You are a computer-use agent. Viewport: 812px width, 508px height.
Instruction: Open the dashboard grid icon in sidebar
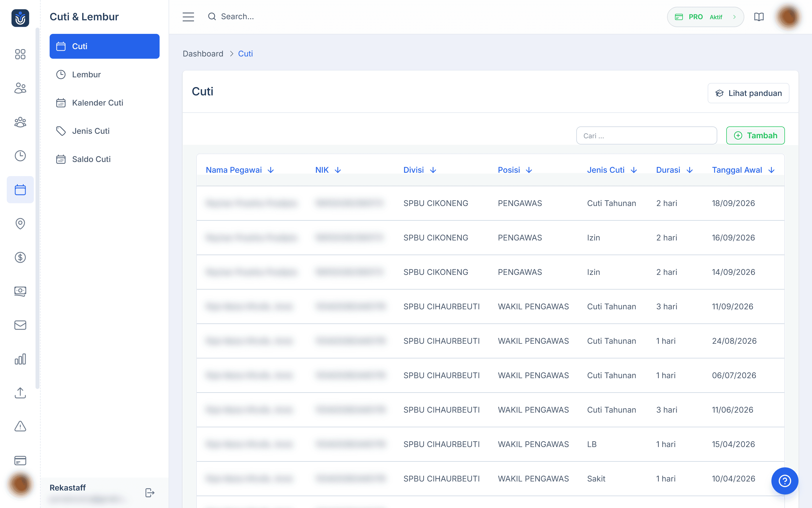[x=20, y=54]
